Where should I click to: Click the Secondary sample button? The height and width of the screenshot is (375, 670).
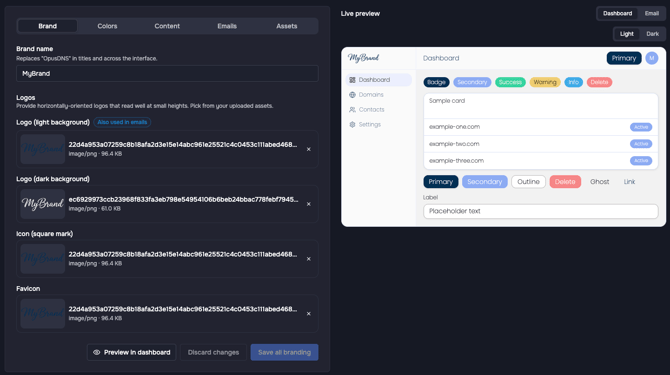tap(485, 182)
